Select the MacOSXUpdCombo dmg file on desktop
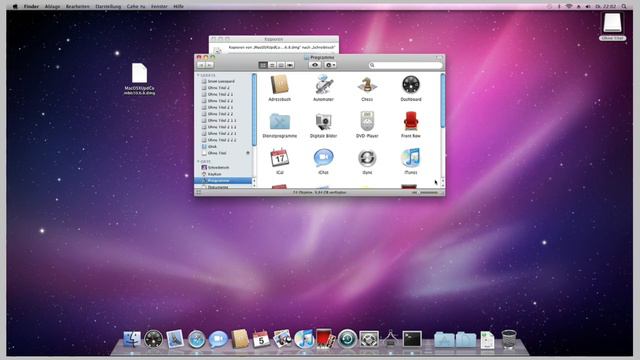 click(139, 79)
